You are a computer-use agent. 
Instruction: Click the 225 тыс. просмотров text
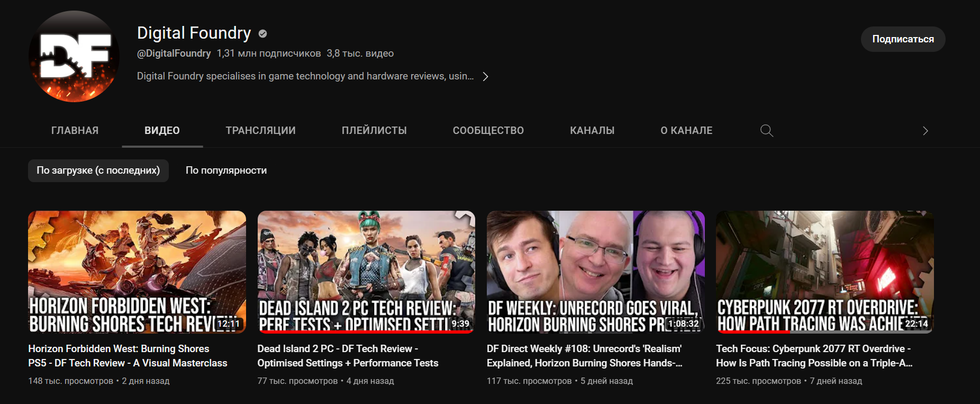coord(758,381)
